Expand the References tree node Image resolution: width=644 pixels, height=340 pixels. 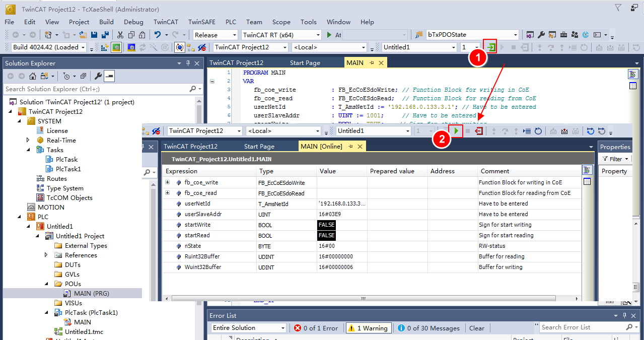(x=47, y=255)
